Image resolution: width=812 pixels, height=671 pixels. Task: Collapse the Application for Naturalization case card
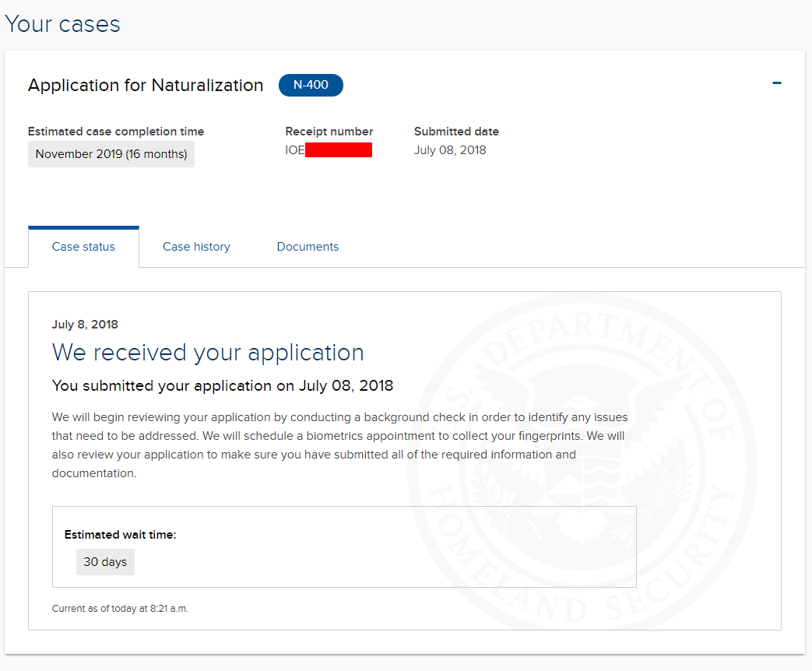coord(776,83)
